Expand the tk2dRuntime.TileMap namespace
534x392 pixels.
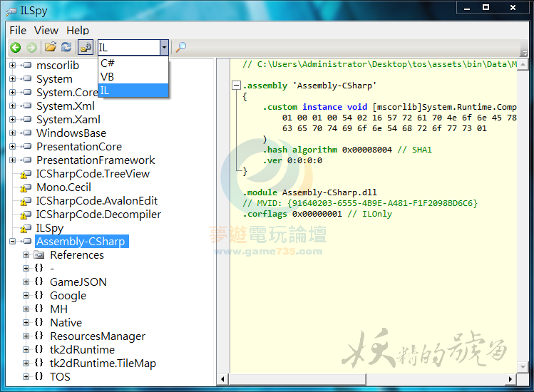point(26,363)
